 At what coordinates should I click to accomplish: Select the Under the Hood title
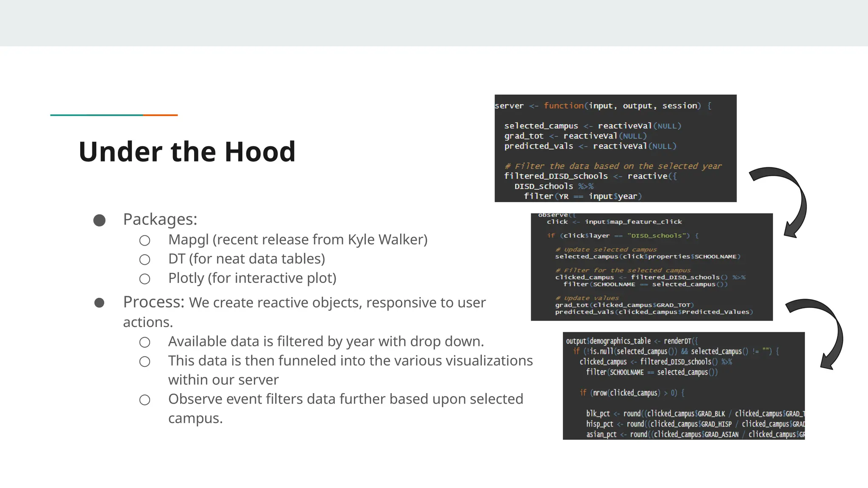187,152
